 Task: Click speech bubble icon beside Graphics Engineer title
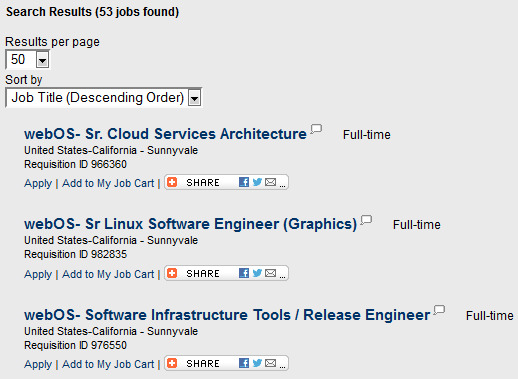[366, 220]
